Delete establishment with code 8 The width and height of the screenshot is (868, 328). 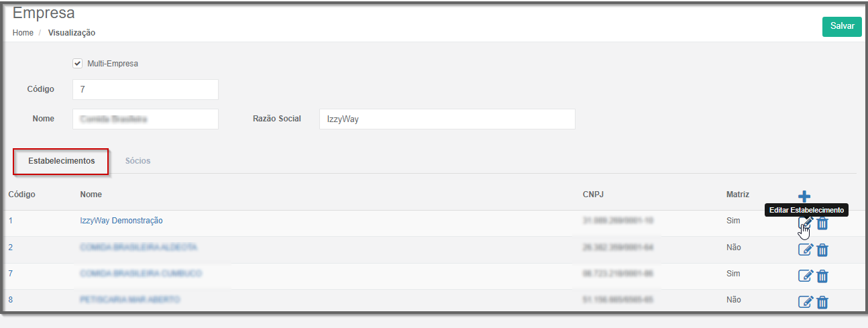(x=822, y=301)
